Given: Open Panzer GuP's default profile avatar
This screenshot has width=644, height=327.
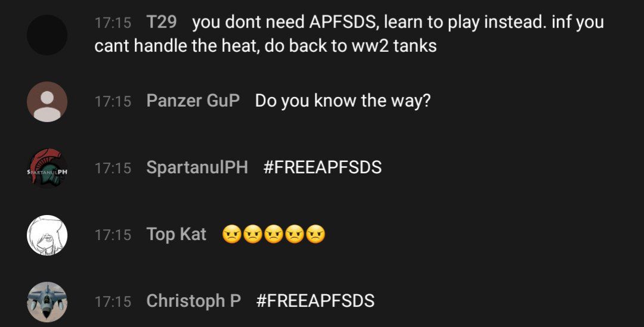Looking at the screenshot, I should coord(47,102).
